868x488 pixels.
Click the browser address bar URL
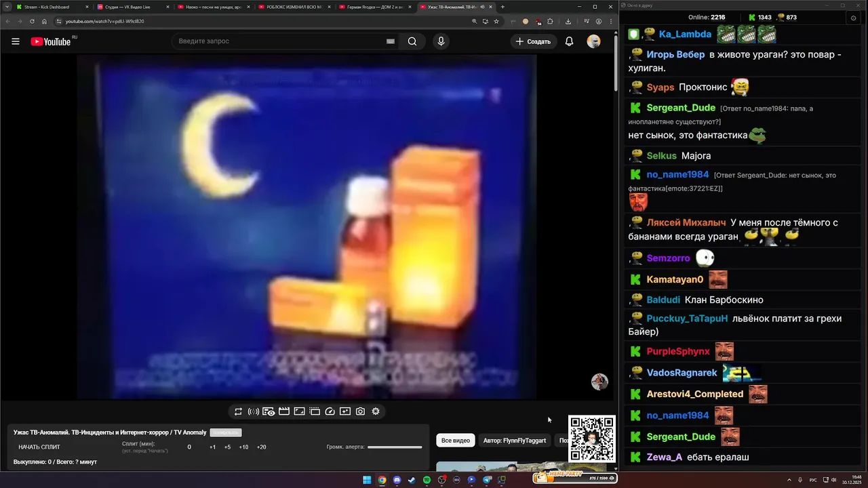pos(104,21)
